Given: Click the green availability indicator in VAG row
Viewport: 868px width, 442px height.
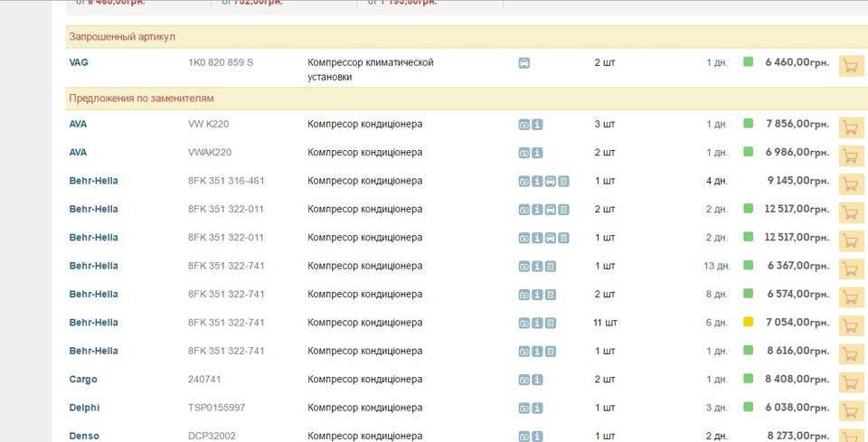Looking at the screenshot, I should click(x=748, y=61).
